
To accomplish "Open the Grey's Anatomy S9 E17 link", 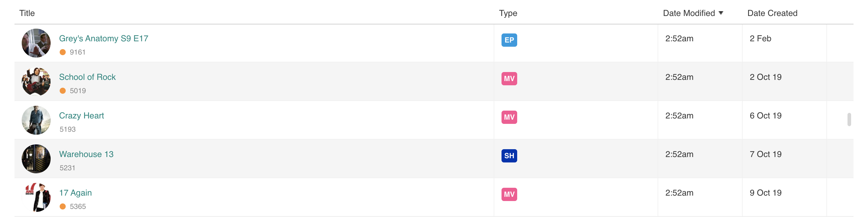I will pyautogui.click(x=103, y=38).
